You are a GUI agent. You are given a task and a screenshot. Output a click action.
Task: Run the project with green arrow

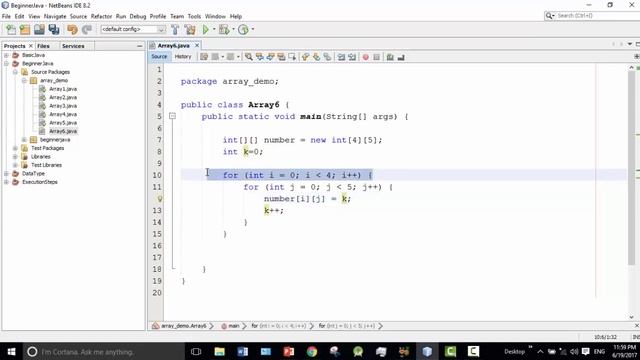coord(206,29)
